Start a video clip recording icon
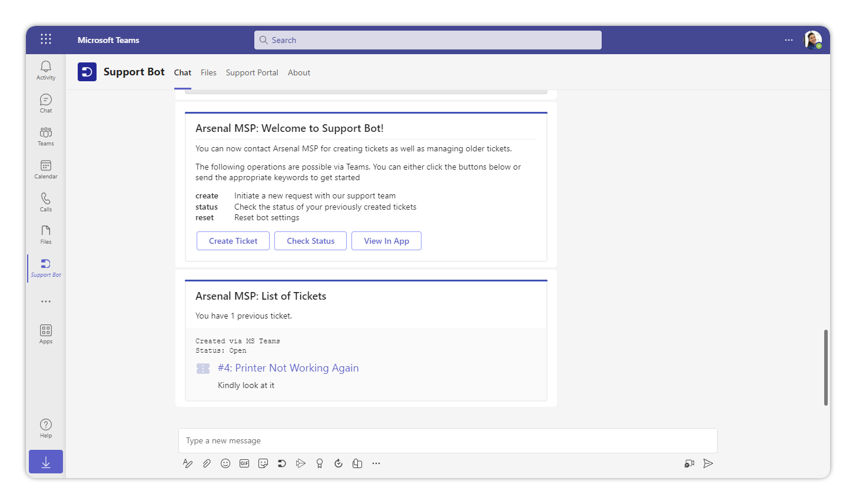The height and width of the screenshot is (504, 856). coord(689,463)
